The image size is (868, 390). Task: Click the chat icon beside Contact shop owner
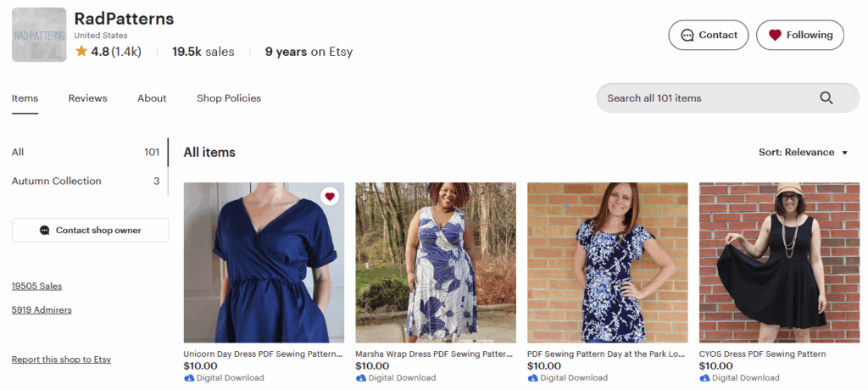pyautogui.click(x=45, y=231)
